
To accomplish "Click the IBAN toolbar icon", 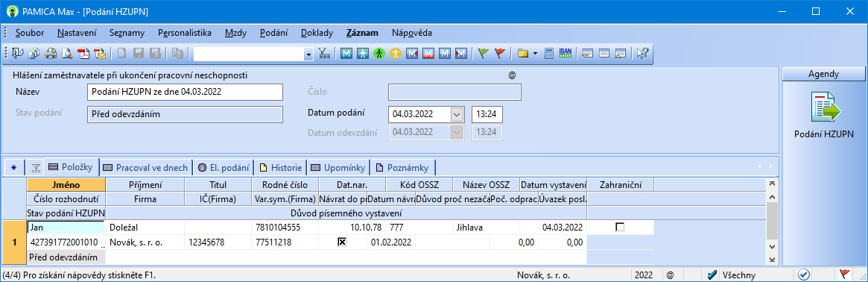I will coord(566,53).
